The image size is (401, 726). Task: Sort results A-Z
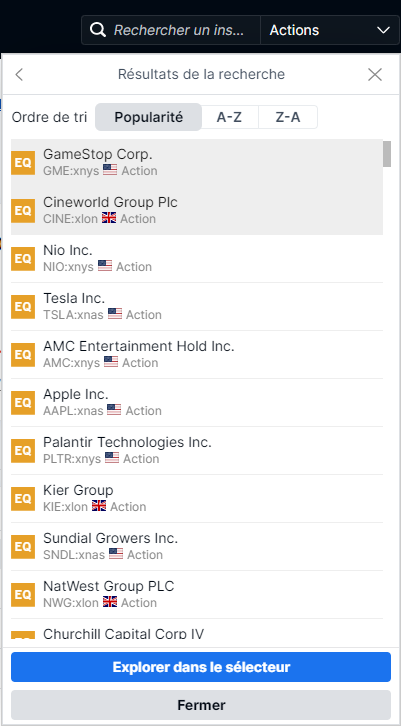[x=229, y=117]
